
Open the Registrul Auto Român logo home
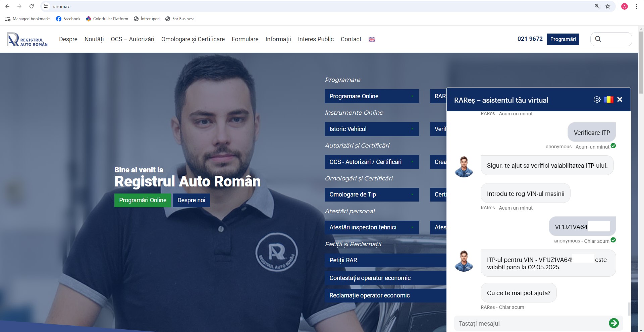[27, 39]
